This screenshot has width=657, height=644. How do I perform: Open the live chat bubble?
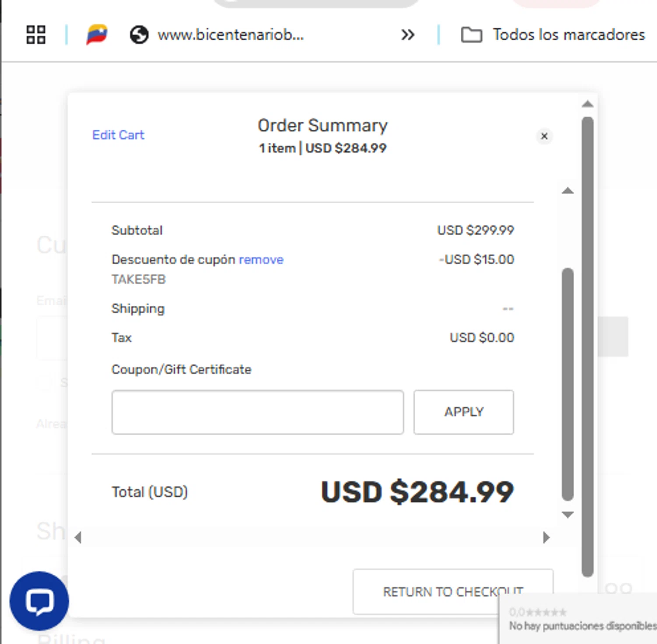pyautogui.click(x=39, y=601)
